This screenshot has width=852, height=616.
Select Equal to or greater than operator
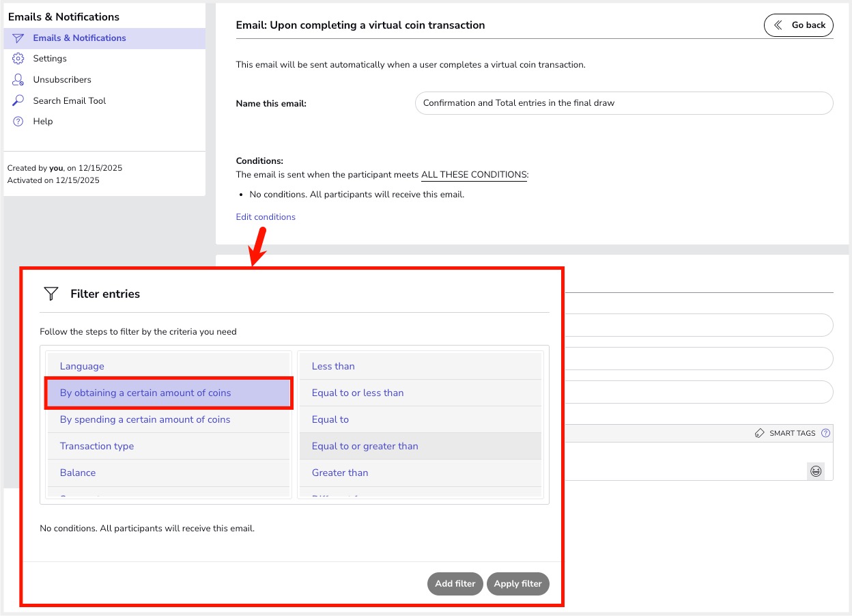click(x=365, y=446)
